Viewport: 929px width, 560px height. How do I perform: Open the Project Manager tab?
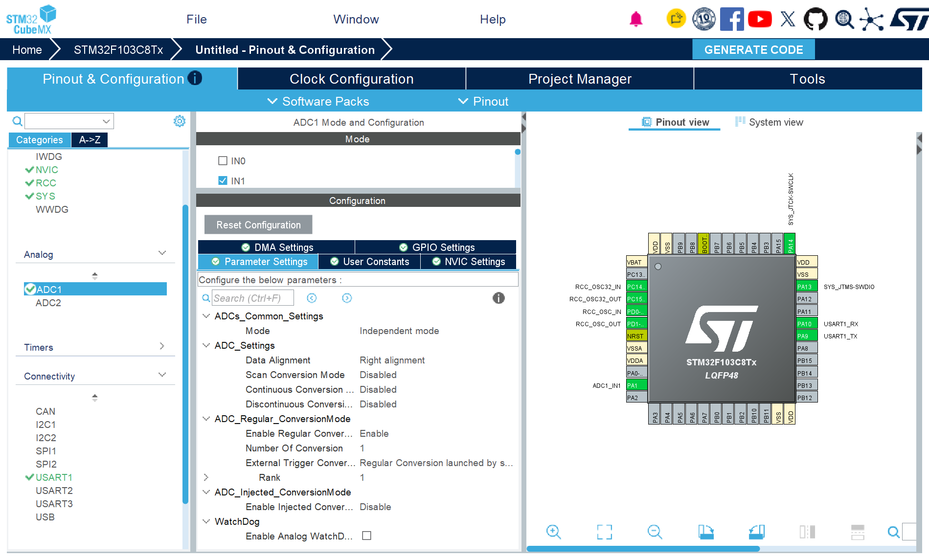coord(580,79)
